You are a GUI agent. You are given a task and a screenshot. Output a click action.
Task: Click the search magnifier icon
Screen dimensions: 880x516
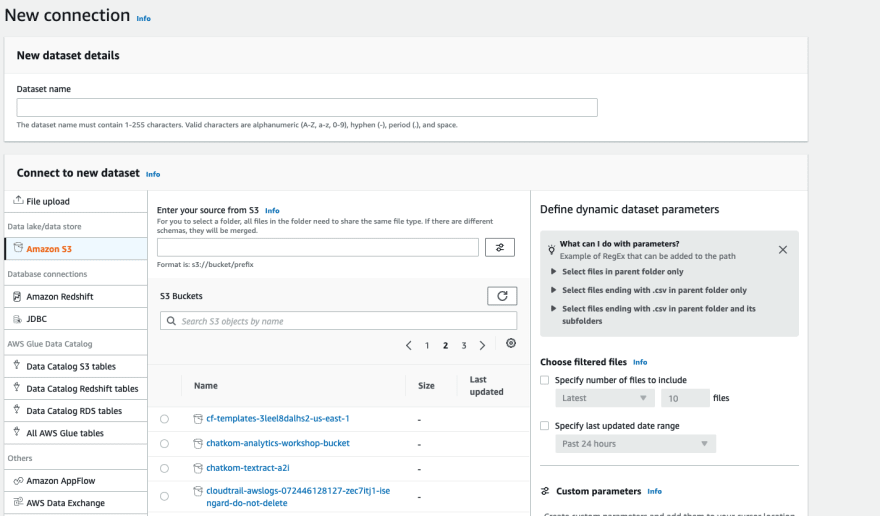[171, 321]
